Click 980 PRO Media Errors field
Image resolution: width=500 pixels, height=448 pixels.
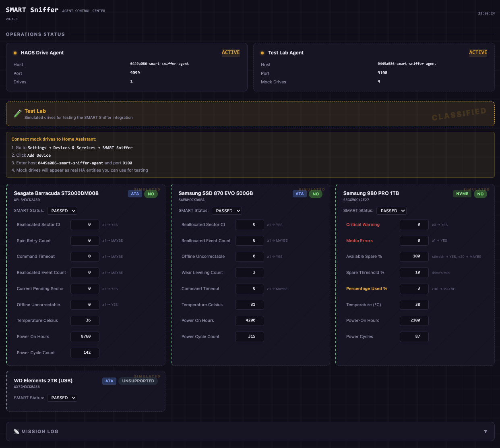(414, 241)
